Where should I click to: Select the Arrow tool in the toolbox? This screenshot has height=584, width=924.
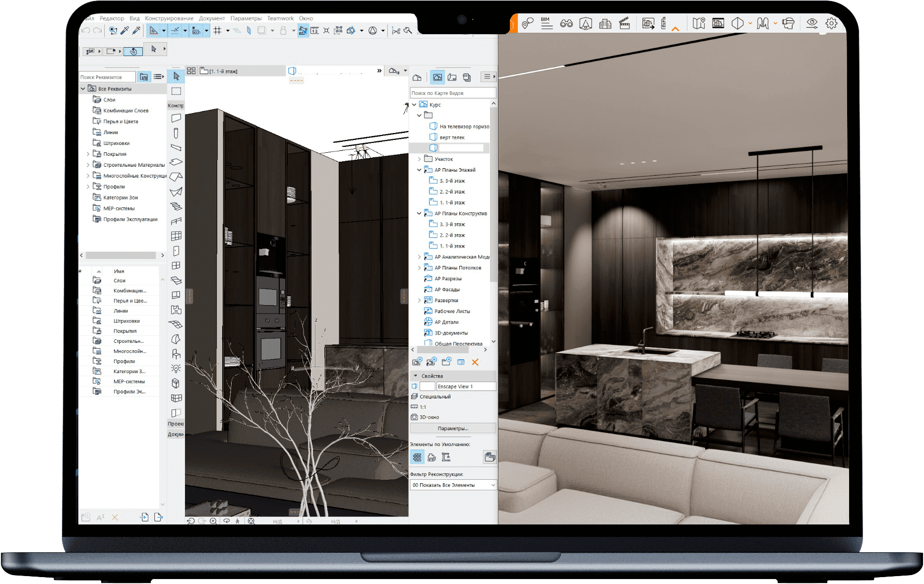[x=176, y=76]
